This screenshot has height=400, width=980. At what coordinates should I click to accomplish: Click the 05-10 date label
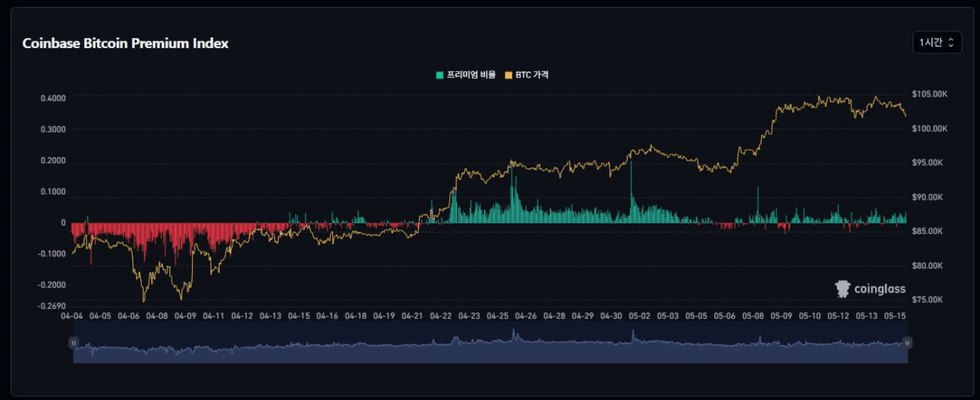809,316
